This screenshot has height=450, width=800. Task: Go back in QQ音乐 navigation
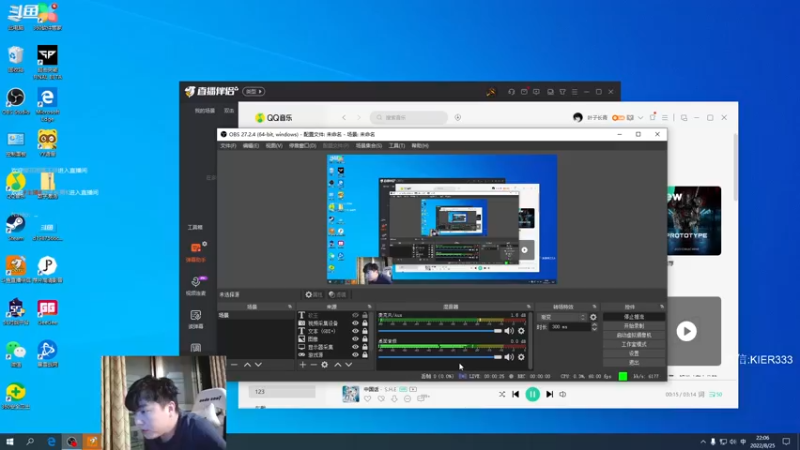click(x=344, y=117)
